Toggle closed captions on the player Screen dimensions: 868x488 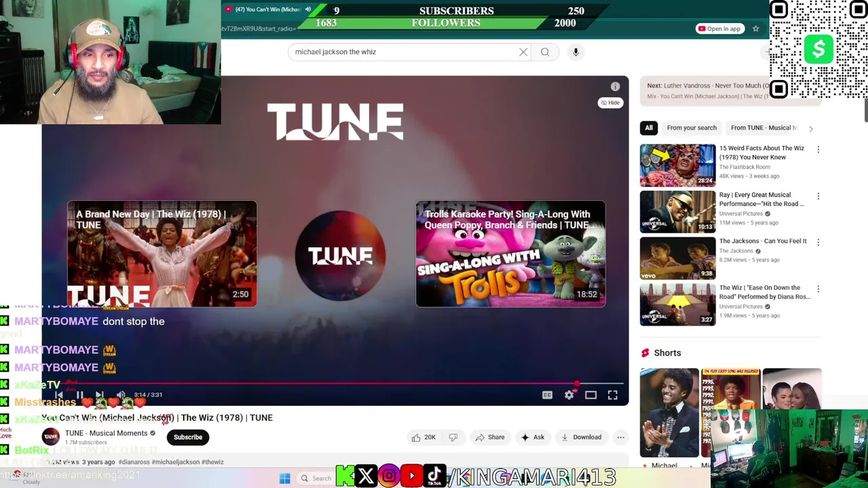pos(547,395)
